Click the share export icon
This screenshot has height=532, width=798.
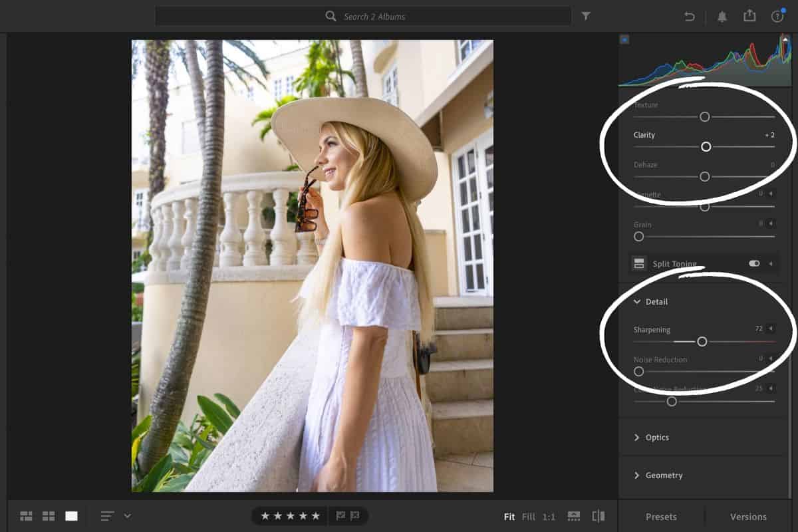tap(749, 16)
